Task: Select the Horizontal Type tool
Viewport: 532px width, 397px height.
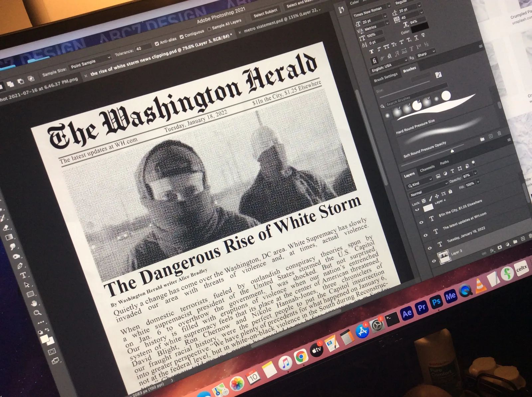Action: tap(23, 275)
